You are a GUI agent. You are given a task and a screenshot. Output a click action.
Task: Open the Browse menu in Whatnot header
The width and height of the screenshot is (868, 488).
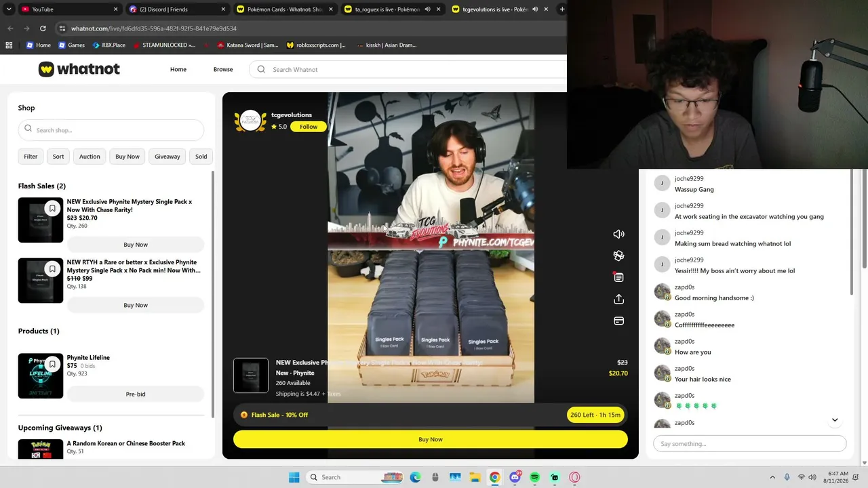pos(223,69)
